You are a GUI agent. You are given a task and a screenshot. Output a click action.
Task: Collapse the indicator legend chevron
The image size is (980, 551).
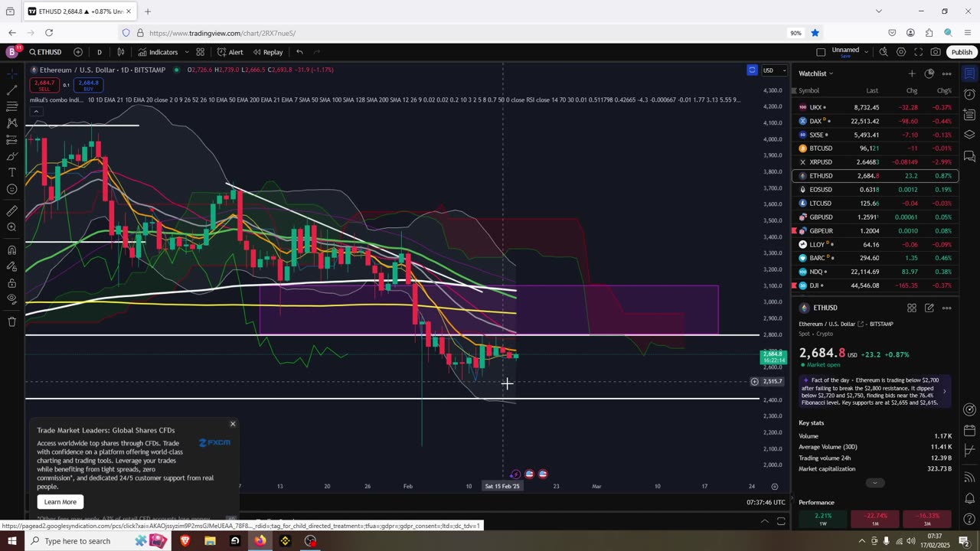pyautogui.click(x=35, y=112)
